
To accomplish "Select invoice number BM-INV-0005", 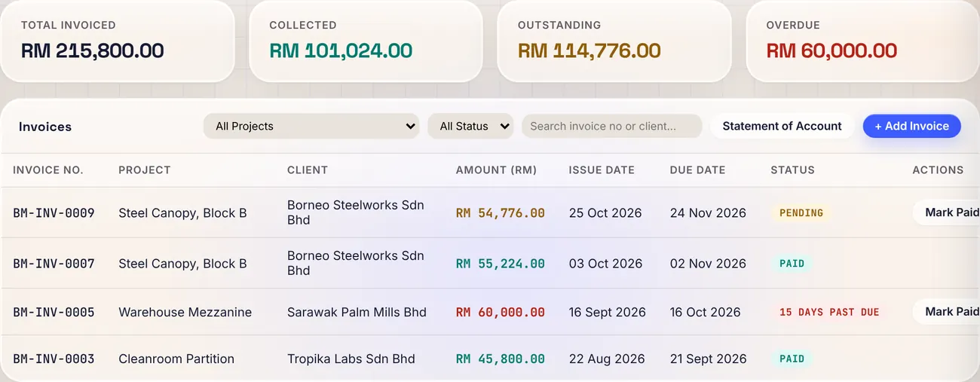I will tap(54, 312).
